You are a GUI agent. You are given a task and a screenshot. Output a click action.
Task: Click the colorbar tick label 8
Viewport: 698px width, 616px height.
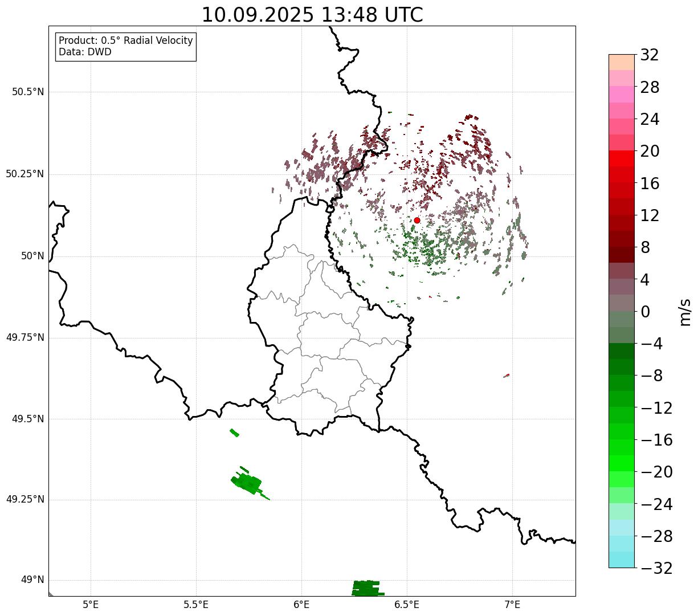[x=645, y=248]
